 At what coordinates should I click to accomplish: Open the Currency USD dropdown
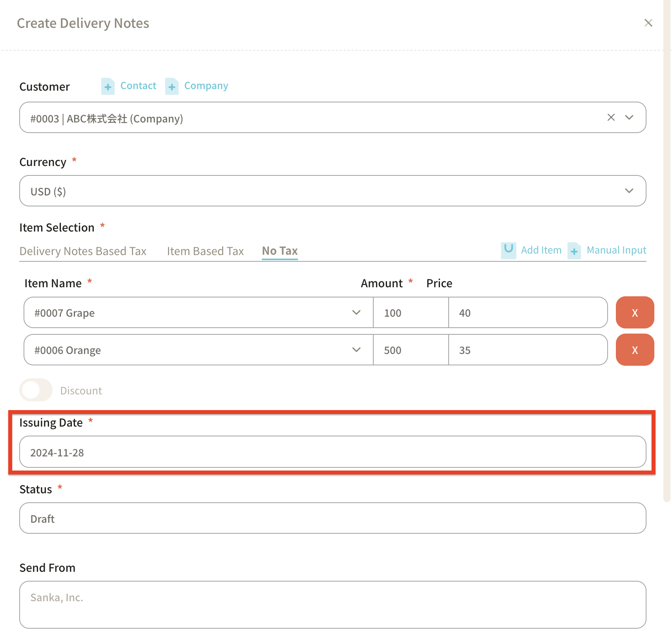[629, 191]
